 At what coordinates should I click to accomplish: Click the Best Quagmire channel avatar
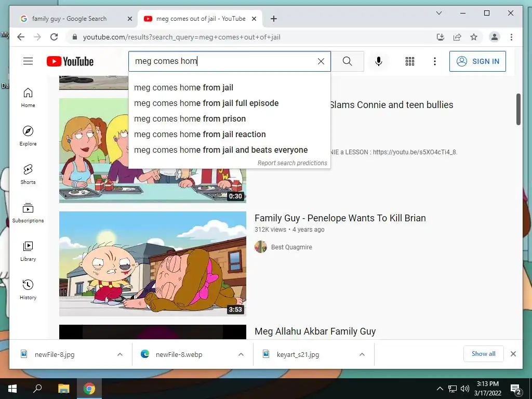coord(261,247)
